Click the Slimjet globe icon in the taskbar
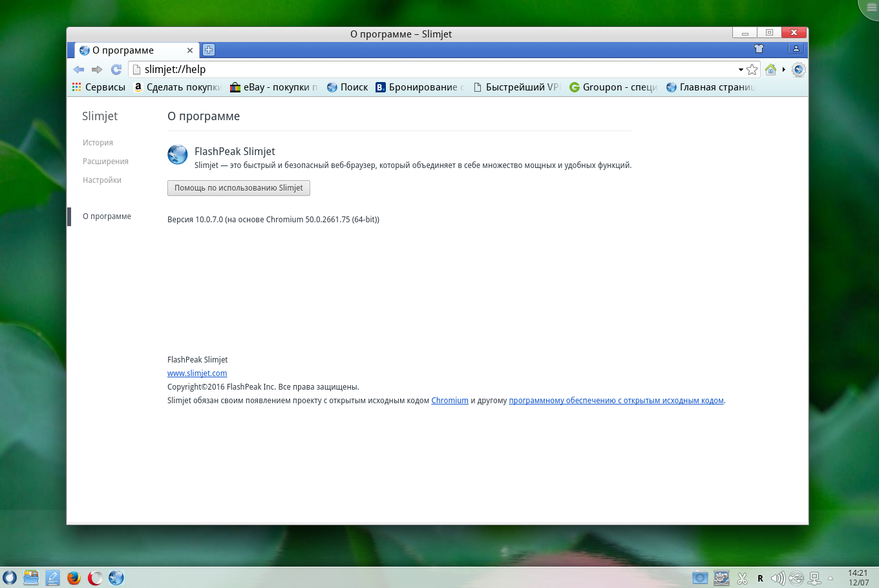The width and height of the screenshot is (879, 588). 116,578
